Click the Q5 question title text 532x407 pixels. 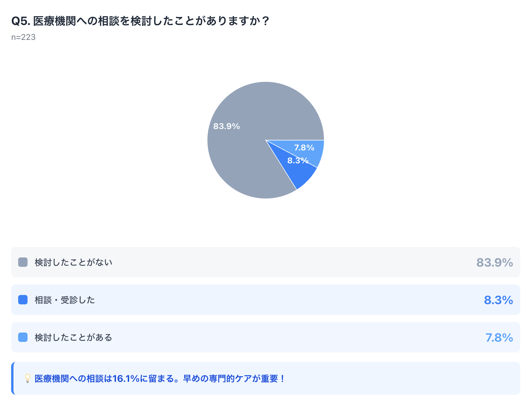(x=140, y=21)
